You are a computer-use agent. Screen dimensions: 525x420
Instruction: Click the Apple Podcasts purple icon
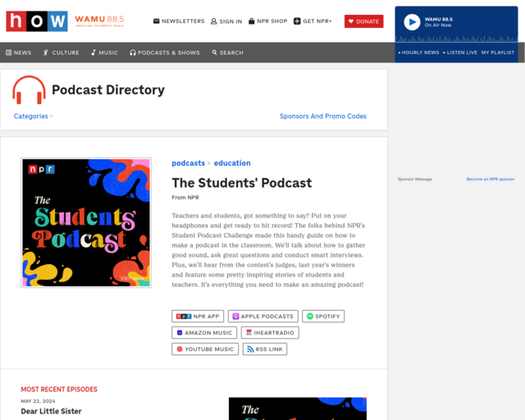[x=235, y=316]
